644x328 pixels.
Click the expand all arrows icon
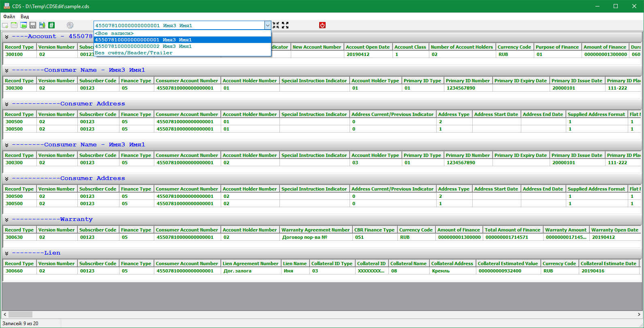pos(285,25)
